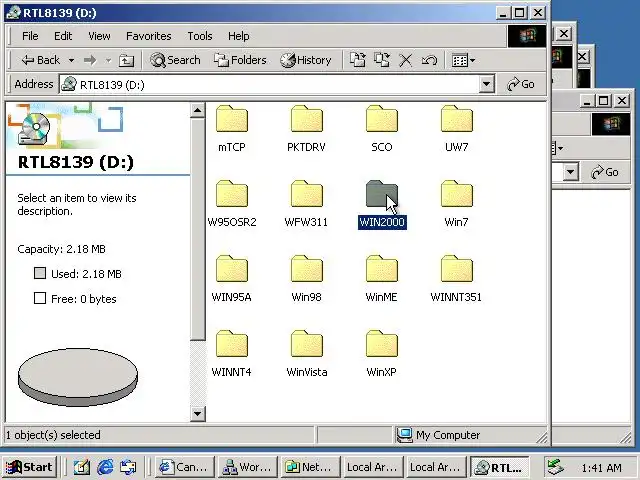Screen dimensions: 640x480
Task: Switch to second Local Ar... taskbar button
Action: click(x=435, y=467)
